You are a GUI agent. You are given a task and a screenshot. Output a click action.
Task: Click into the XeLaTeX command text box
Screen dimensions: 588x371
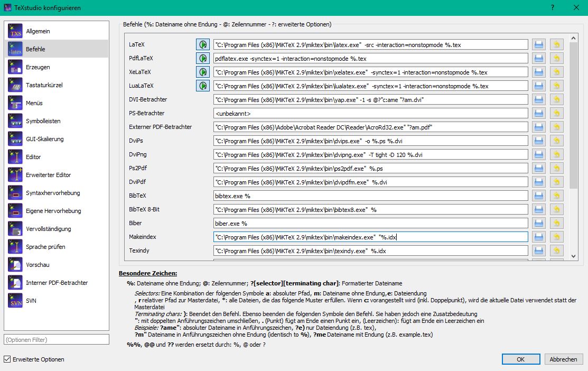pos(370,72)
